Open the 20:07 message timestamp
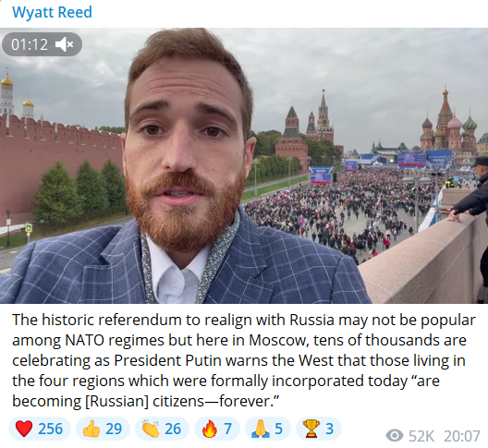The height and width of the screenshot is (448, 488). [462, 436]
